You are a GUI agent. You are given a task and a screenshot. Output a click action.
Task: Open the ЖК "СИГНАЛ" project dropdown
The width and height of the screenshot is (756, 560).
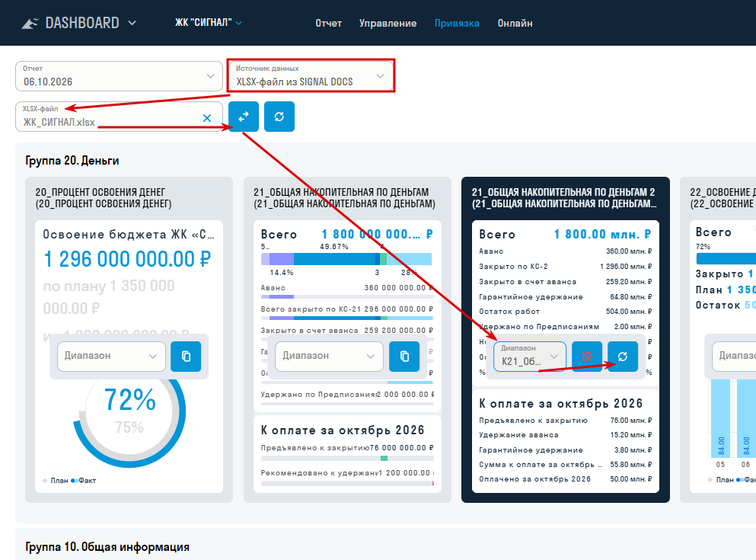click(x=209, y=23)
